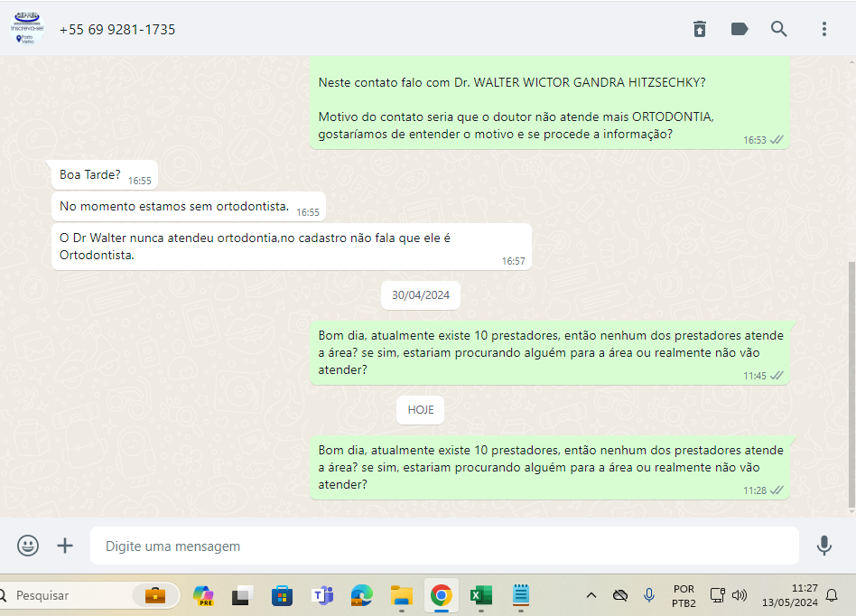Open Task View on taskbar
Viewport: 856px width, 616px height.
point(242,595)
